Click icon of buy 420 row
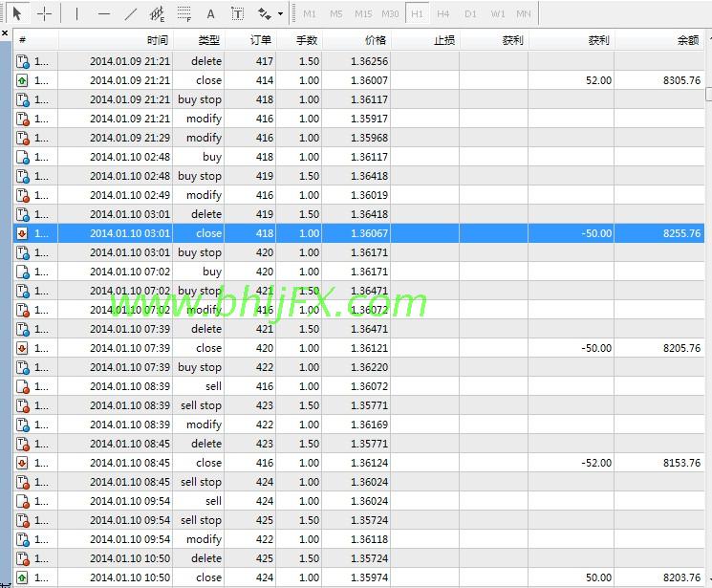The height and width of the screenshot is (588, 712). pos(22,272)
